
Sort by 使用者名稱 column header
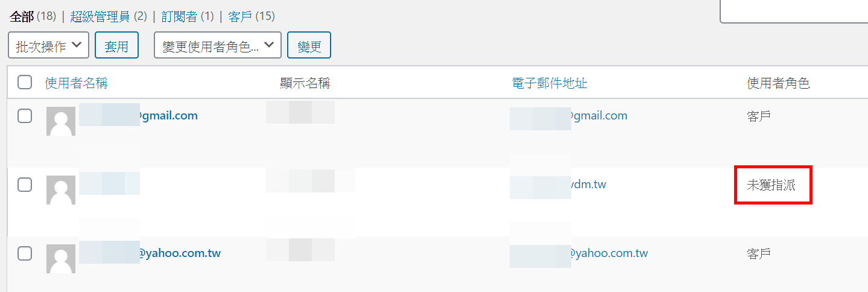coord(76,83)
